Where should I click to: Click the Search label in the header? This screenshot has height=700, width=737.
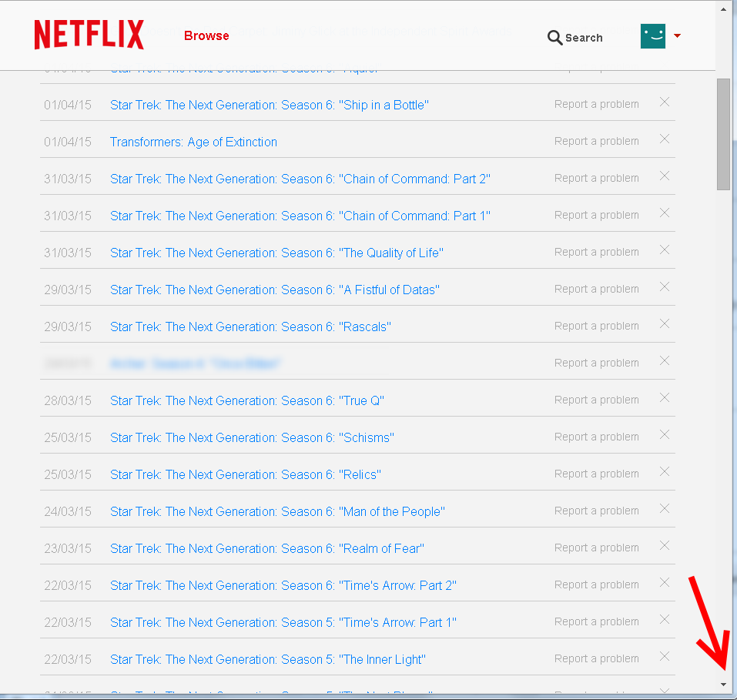click(x=584, y=38)
